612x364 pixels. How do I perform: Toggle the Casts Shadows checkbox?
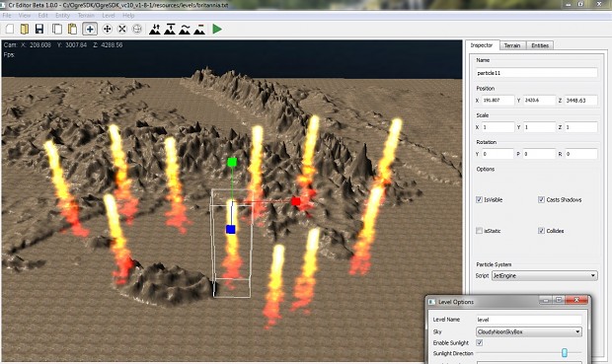pos(541,199)
